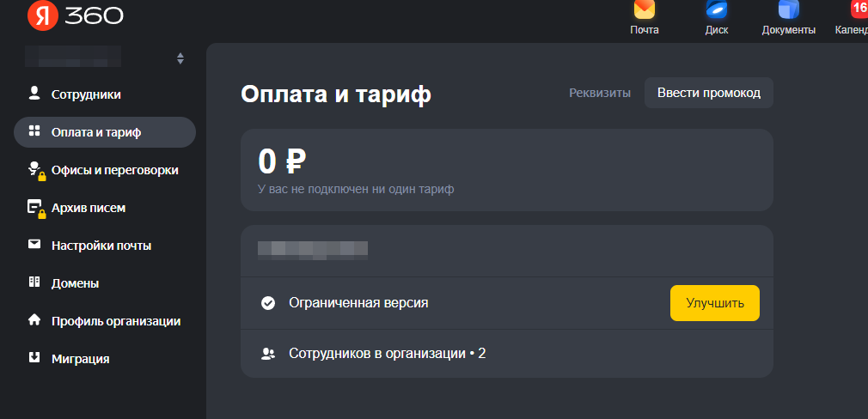Click the Офисы и переговорки locked icon

tap(36, 171)
